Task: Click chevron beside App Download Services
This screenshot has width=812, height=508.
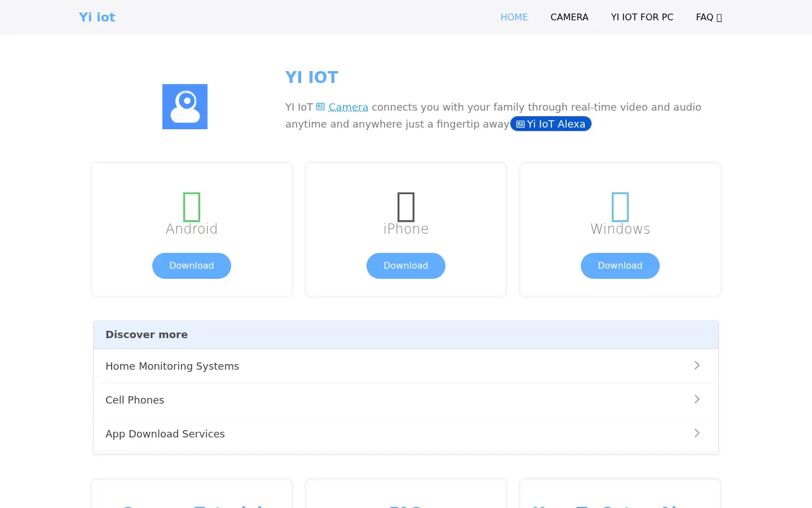Action: (x=697, y=433)
